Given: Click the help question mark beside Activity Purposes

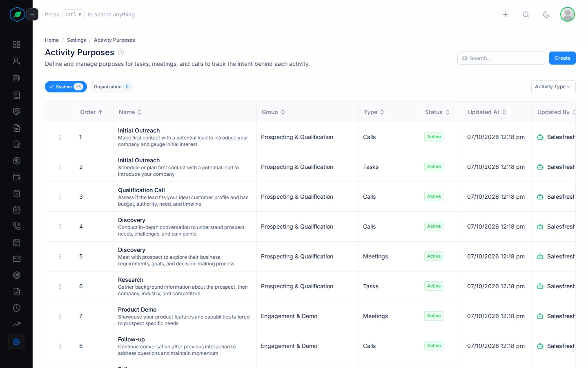Looking at the screenshot, I should (x=121, y=52).
